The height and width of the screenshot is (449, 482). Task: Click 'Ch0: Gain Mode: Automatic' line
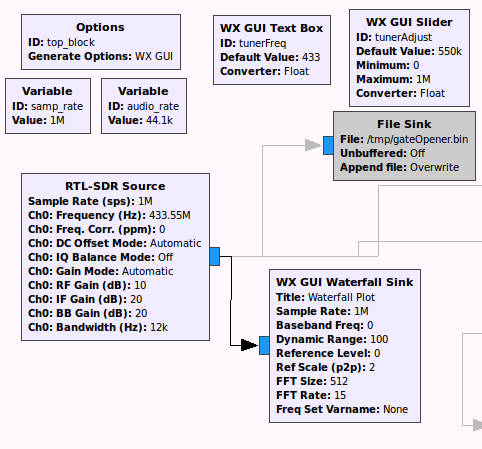click(x=101, y=271)
